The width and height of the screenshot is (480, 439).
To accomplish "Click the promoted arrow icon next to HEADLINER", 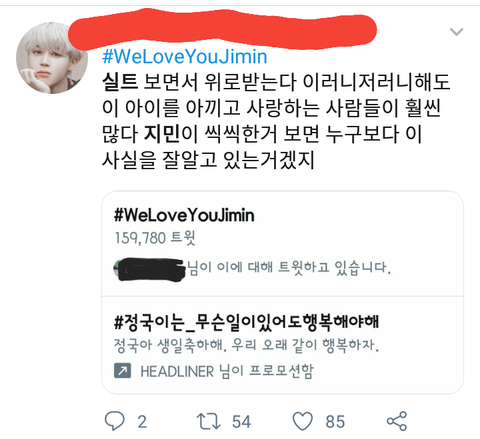I will 122,371.
